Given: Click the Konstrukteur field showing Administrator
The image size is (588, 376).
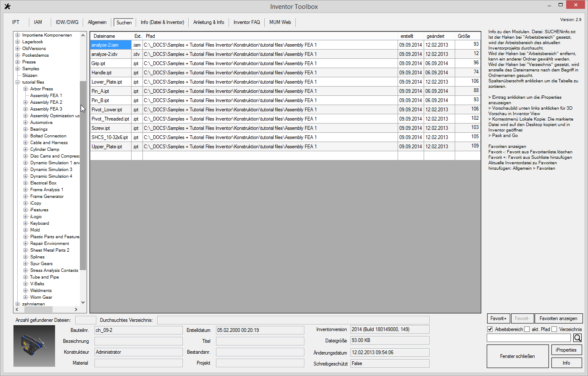Looking at the screenshot, I should coord(139,352).
